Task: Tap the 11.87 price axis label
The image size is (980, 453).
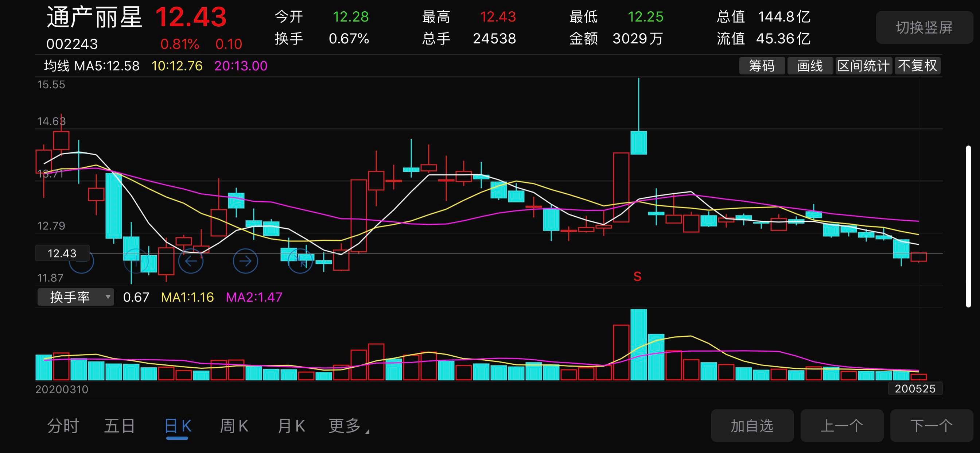Action: click(50, 278)
